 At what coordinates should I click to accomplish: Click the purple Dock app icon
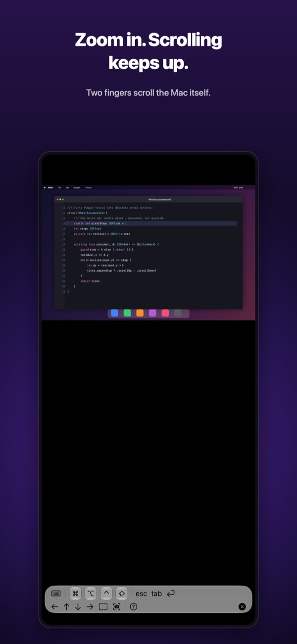(x=152, y=313)
